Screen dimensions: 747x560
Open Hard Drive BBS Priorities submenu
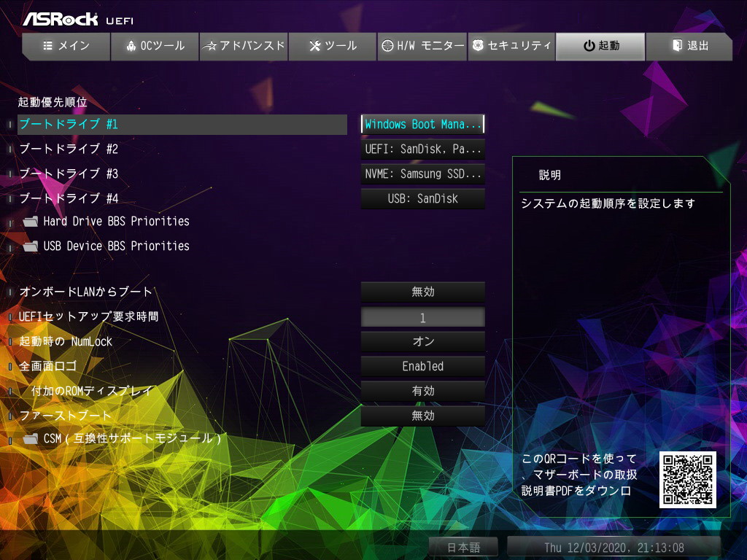[x=116, y=222]
